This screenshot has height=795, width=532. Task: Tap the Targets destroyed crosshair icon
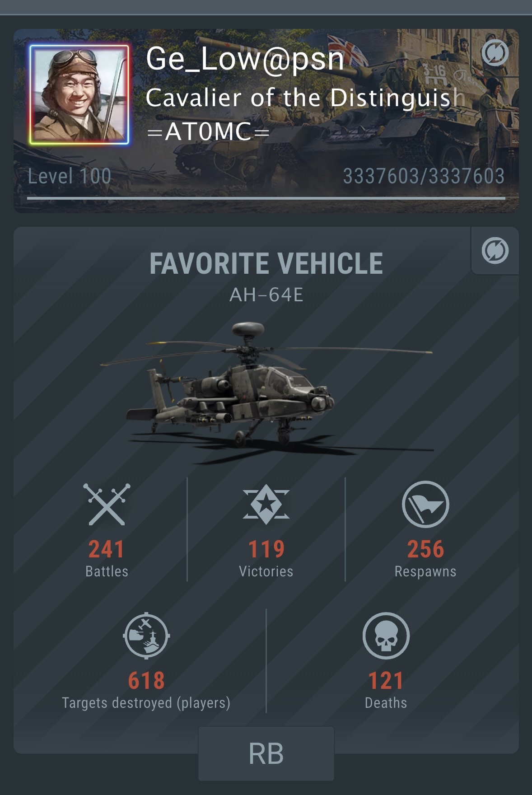pyautogui.click(x=146, y=636)
